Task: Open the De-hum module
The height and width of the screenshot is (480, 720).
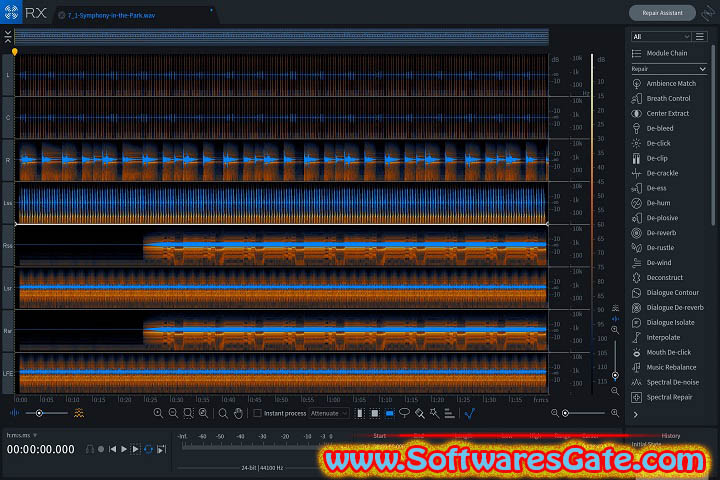Action: point(651,203)
